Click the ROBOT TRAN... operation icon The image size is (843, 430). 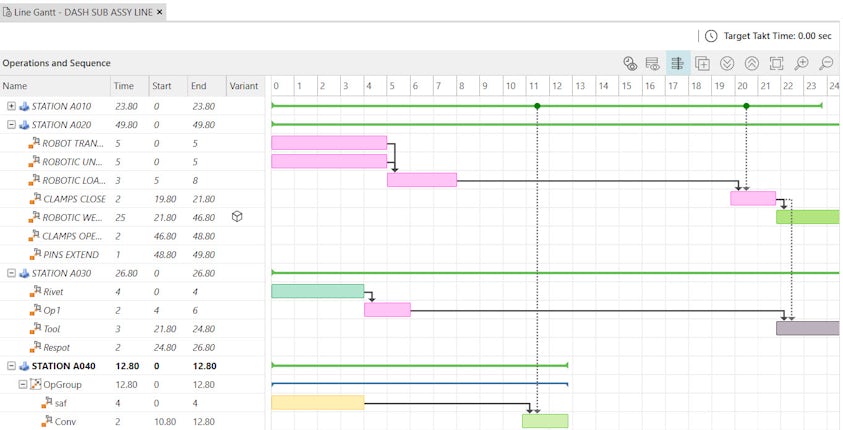[x=34, y=143]
